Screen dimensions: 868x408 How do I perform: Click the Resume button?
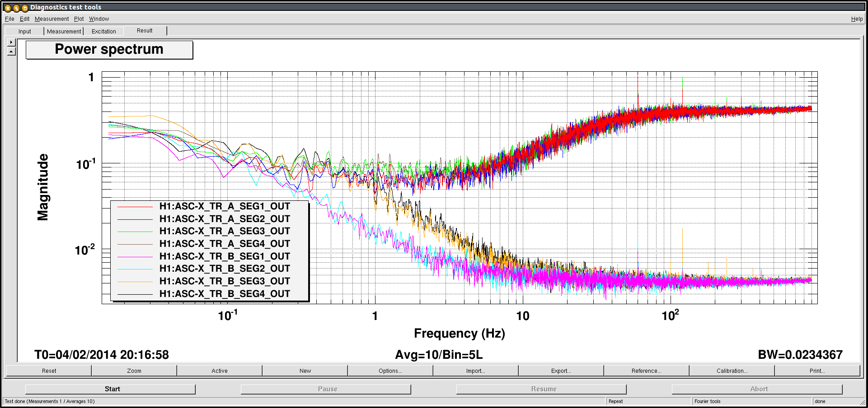click(541, 389)
